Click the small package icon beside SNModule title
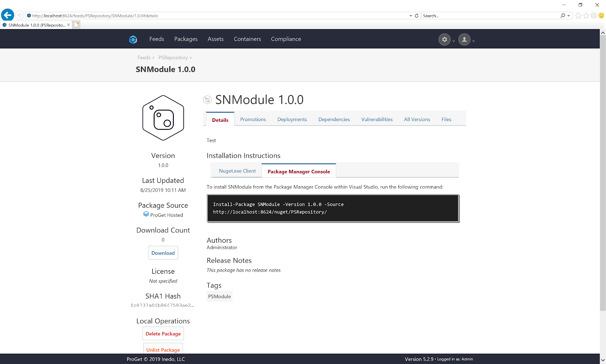The height and width of the screenshot is (364, 606). [x=207, y=100]
